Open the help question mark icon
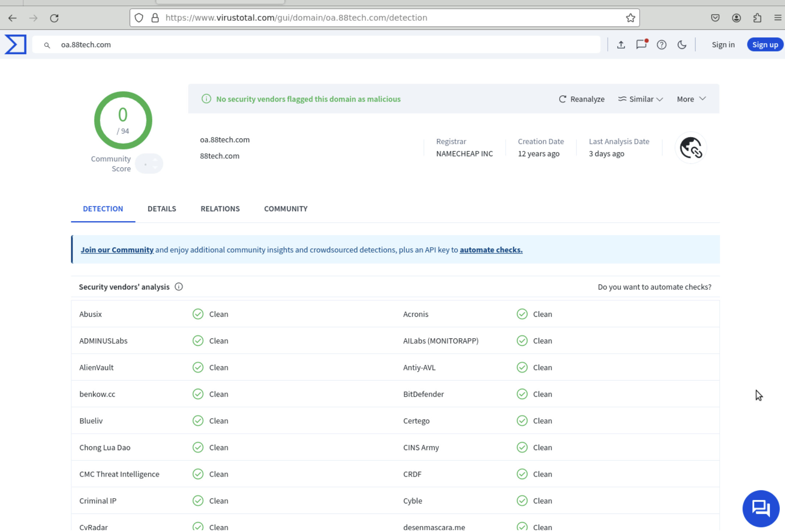This screenshot has width=785, height=532. pyautogui.click(x=661, y=45)
